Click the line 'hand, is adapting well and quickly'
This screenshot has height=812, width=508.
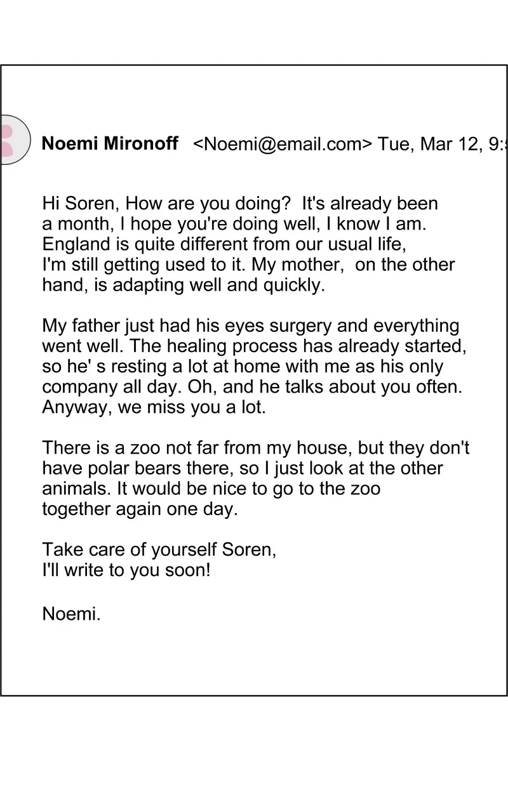(x=184, y=285)
